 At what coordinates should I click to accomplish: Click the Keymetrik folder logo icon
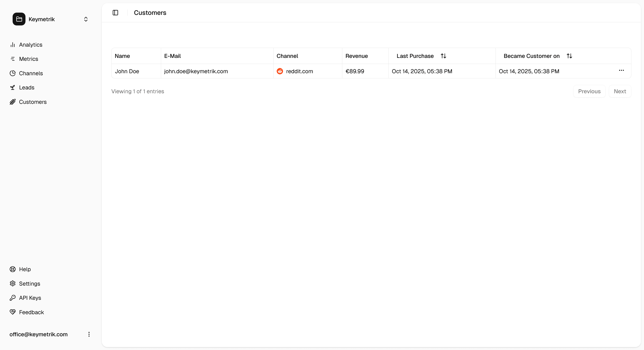tap(19, 19)
